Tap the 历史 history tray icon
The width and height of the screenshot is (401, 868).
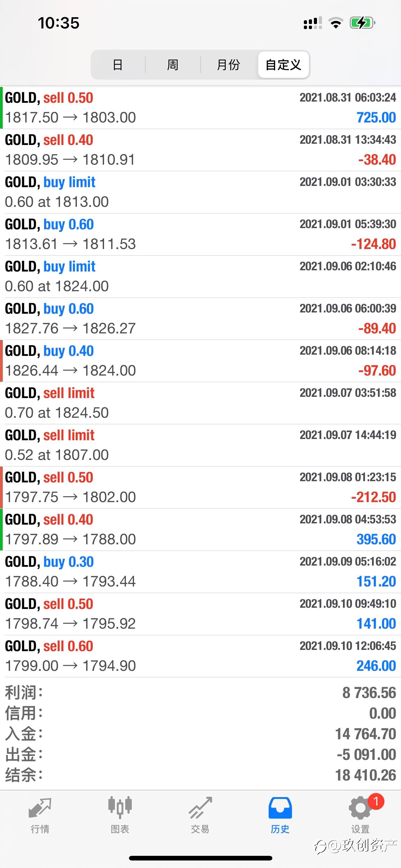(280, 808)
